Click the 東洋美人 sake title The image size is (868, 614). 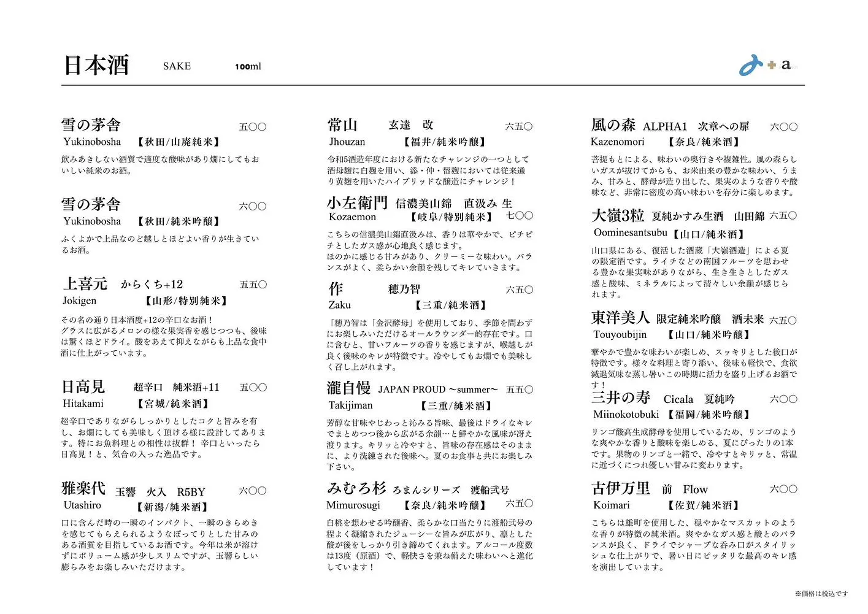620,318
